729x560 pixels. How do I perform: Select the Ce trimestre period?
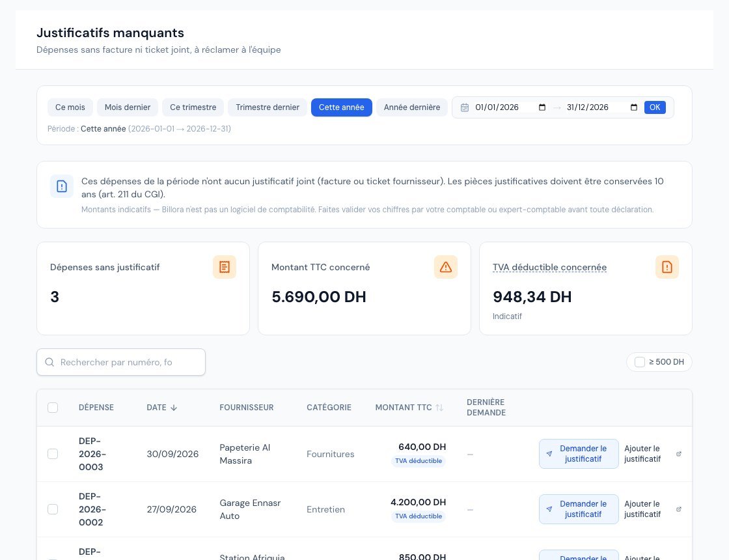[193, 107]
